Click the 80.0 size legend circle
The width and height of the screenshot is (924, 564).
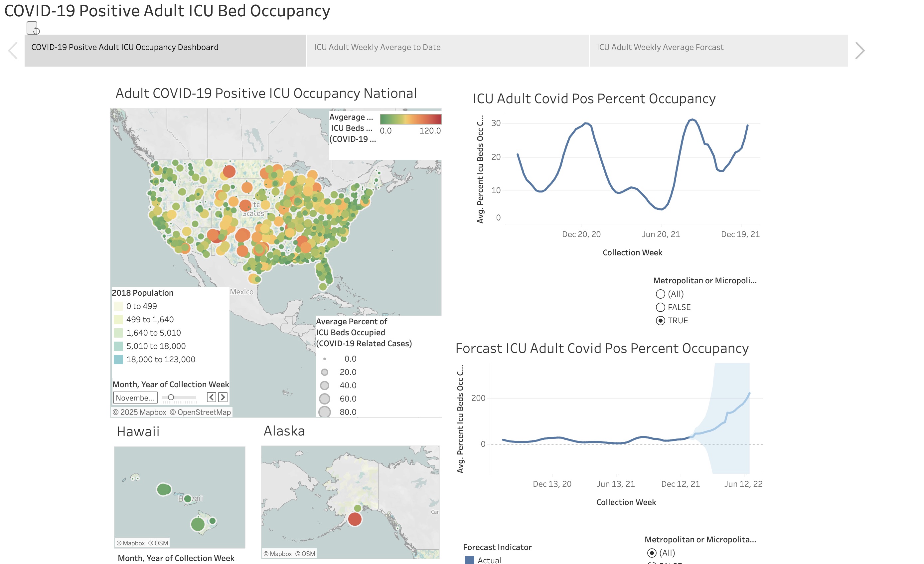coord(324,412)
